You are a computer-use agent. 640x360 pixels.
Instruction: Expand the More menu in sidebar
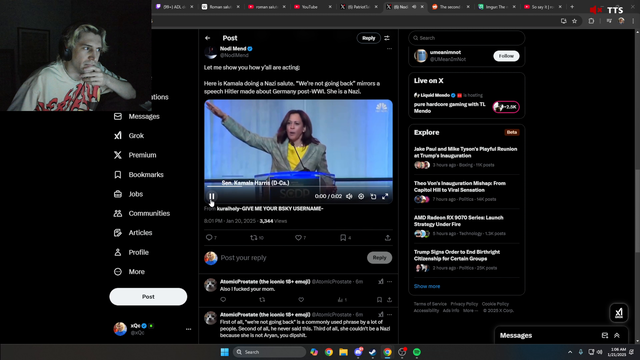click(129, 272)
